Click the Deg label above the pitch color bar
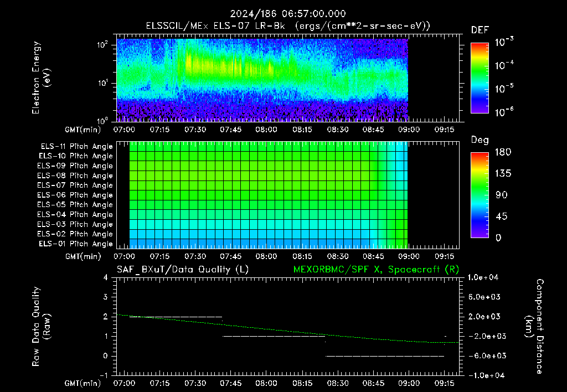Image resolution: width=567 pixels, height=392 pixels. click(480, 140)
